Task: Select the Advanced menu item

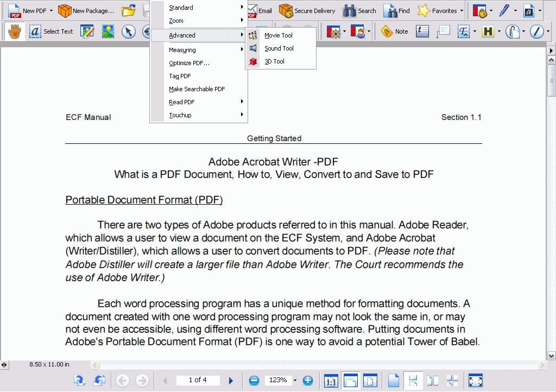Action: click(199, 35)
